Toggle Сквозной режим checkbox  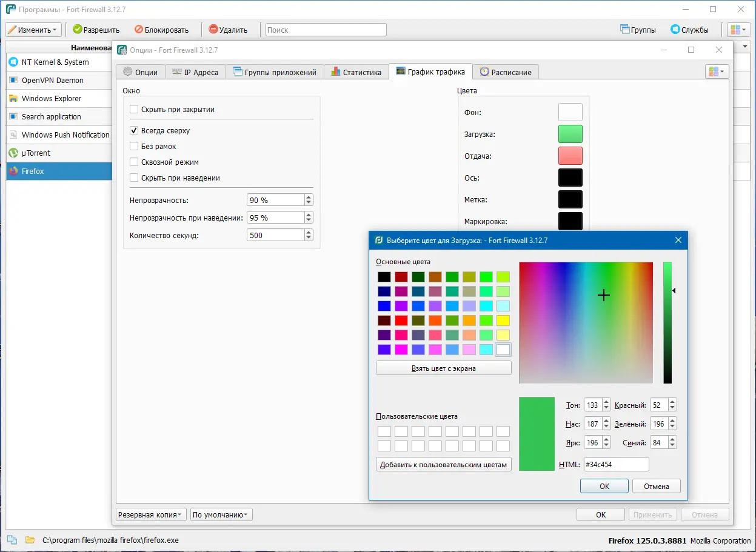click(135, 162)
